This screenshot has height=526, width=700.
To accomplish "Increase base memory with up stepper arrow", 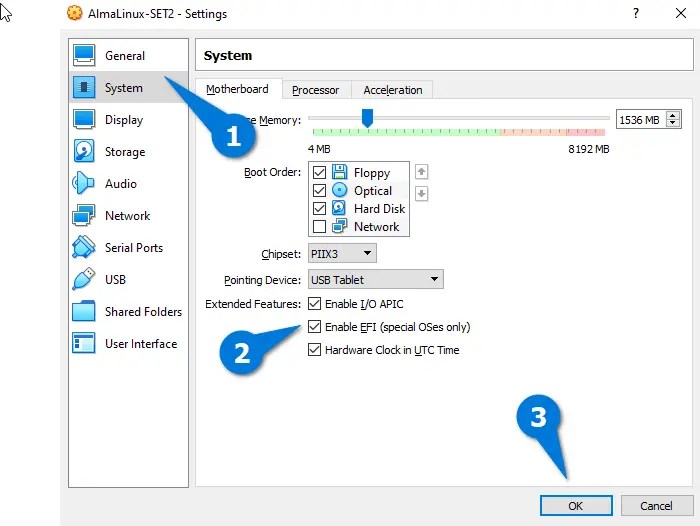I will tap(673, 116).
